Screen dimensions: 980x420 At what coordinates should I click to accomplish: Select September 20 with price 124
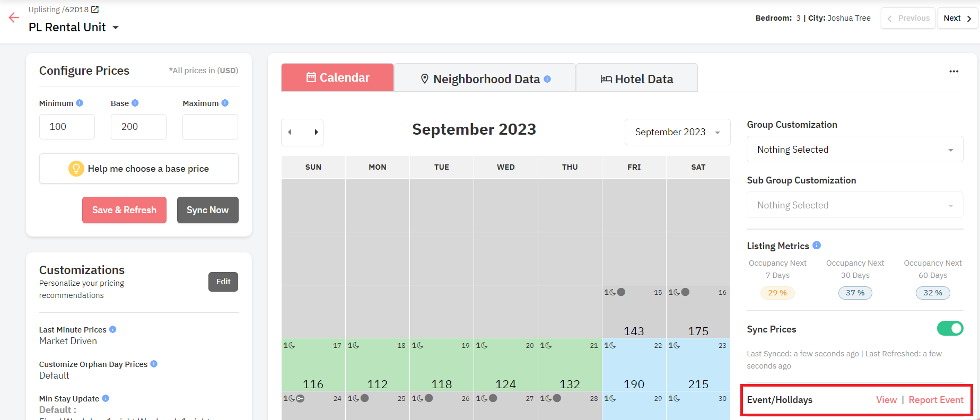coord(506,365)
